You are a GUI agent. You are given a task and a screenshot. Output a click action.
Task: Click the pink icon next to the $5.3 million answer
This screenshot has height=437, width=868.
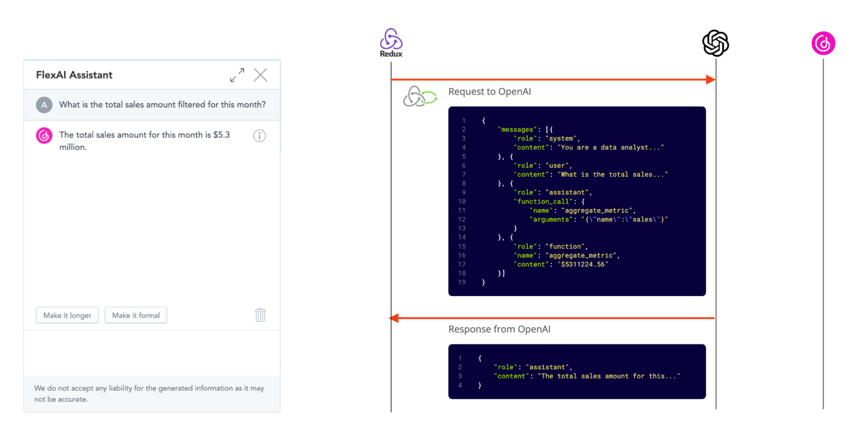click(x=43, y=135)
